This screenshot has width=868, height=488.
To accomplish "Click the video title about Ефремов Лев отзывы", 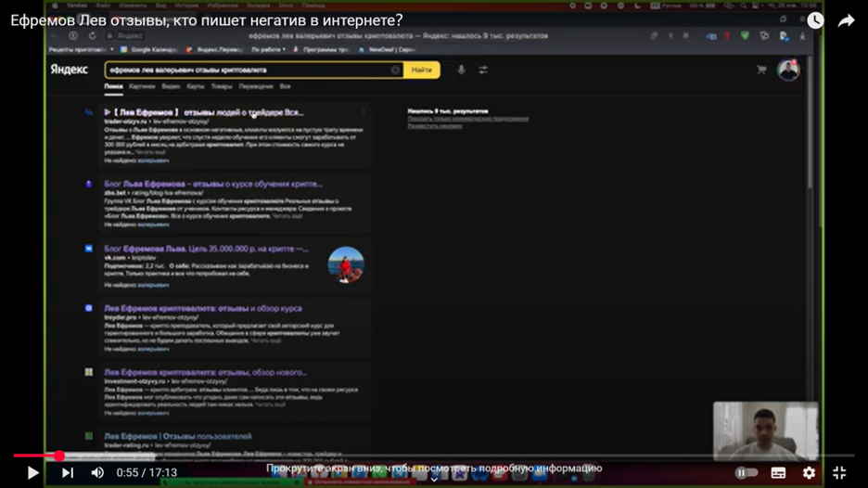I will [207, 20].
